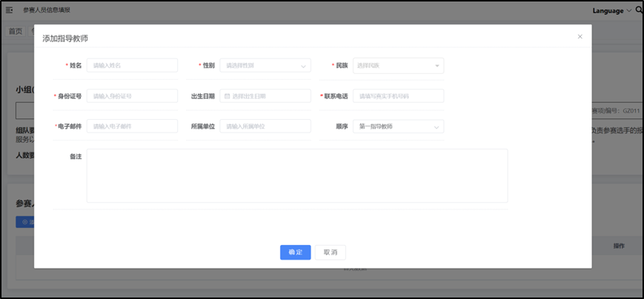Click the 民族 dropdown caret arrow

point(437,66)
